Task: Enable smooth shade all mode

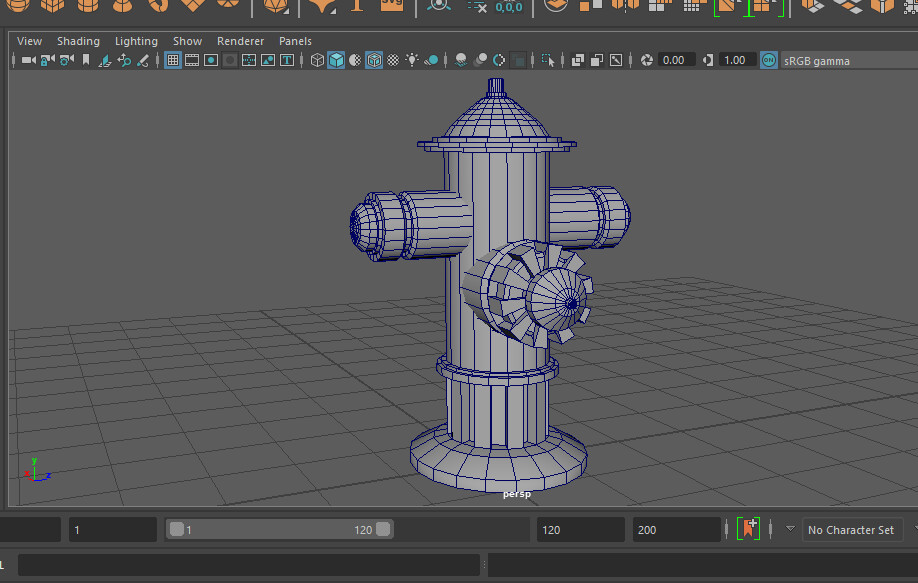Action: click(335, 60)
